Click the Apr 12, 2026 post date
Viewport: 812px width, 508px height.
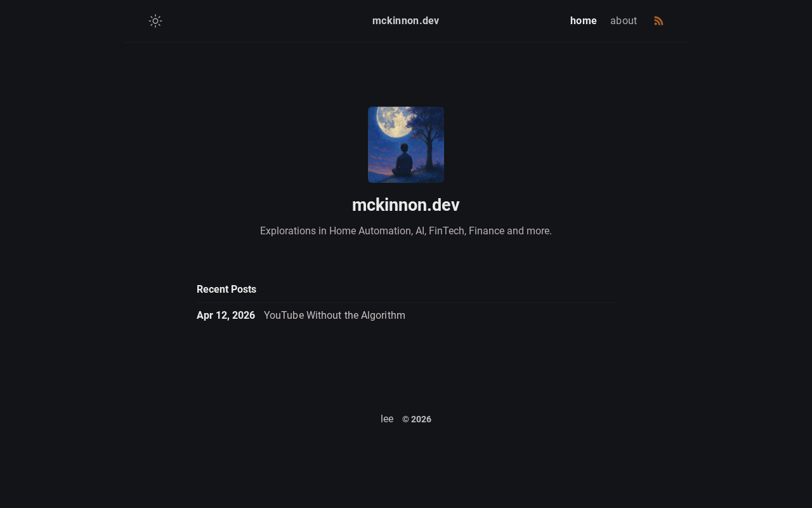[226, 316]
